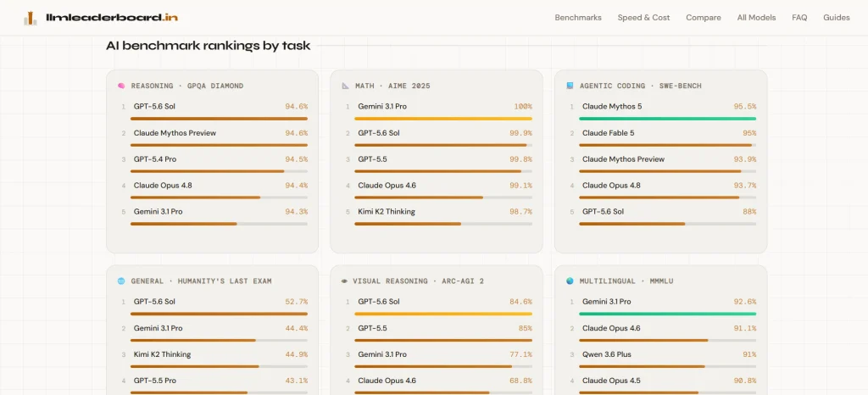
Task: Open Kimi K2 Thinking in Humanity's Last Exam card
Action: (162, 354)
